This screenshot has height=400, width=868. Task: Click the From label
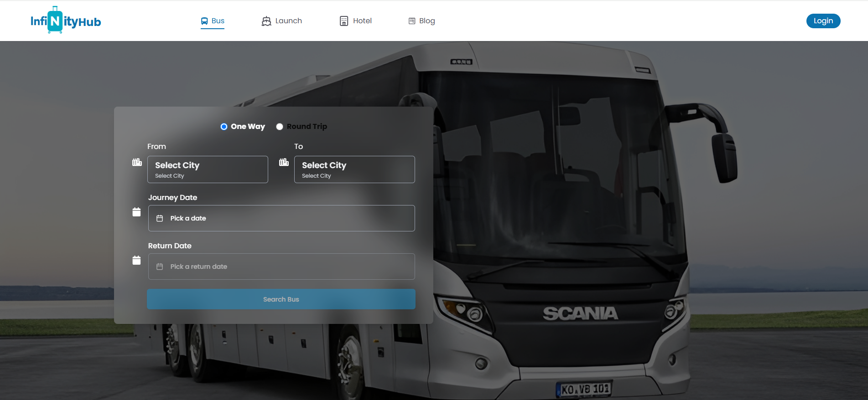pyautogui.click(x=156, y=147)
